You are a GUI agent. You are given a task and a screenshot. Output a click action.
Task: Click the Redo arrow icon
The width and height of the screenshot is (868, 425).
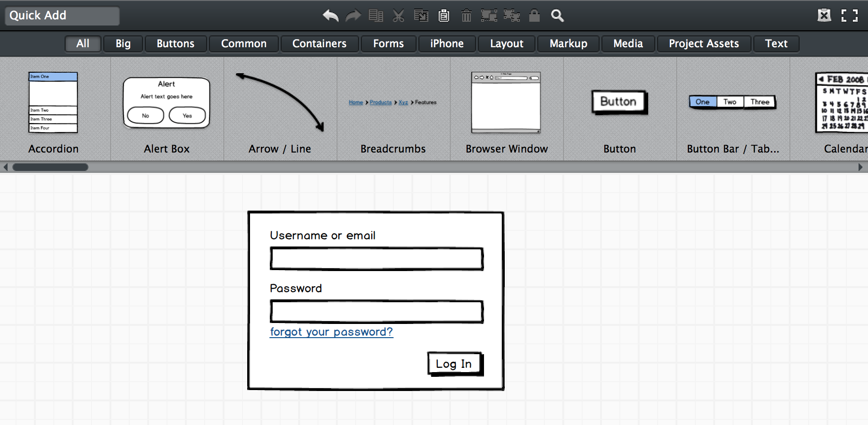pos(353,16)
